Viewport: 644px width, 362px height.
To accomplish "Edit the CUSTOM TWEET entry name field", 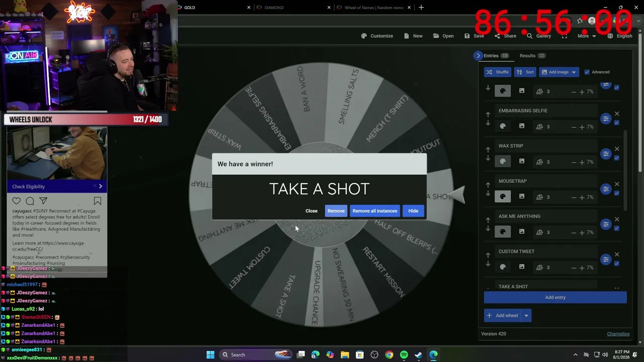I will tap(547, 251).
